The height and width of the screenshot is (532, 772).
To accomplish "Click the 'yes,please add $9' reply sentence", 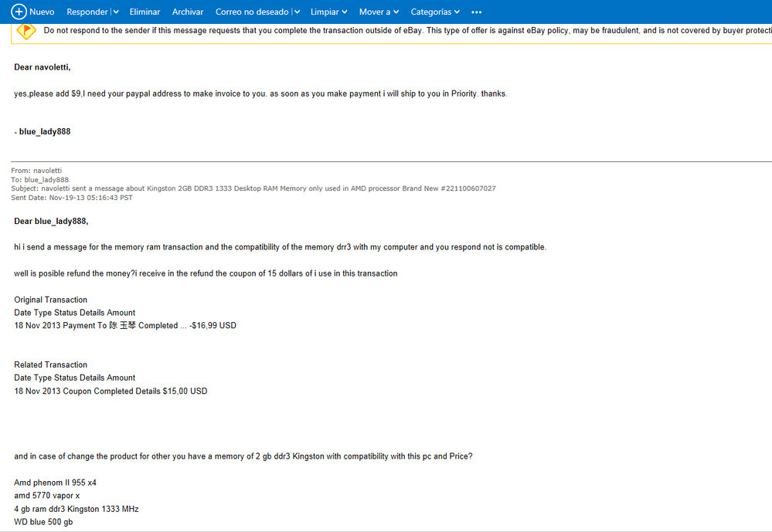I will coord(260,93).
